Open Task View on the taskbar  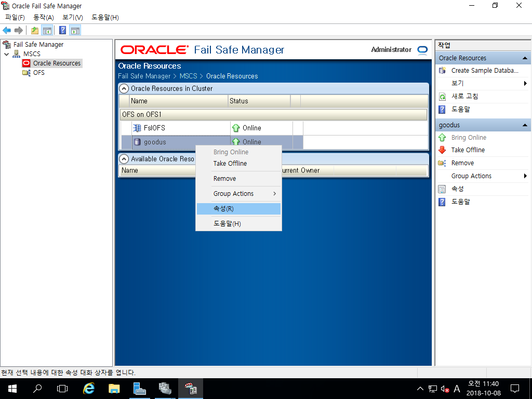(x=62, y=389)
